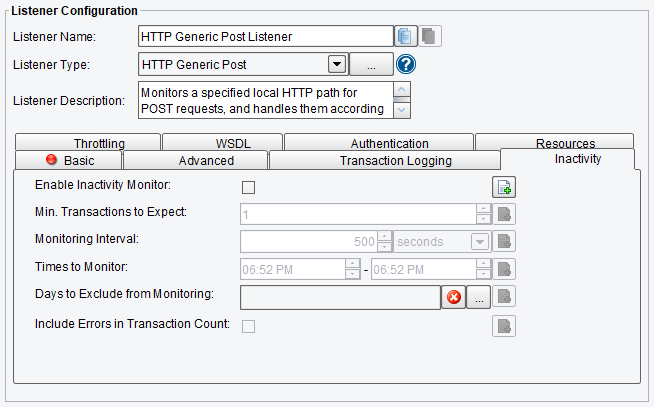Viewport: 654px width, 407px height.
Task: Click down arrow in Listener Description scrollbar
Action: [402, 111]
